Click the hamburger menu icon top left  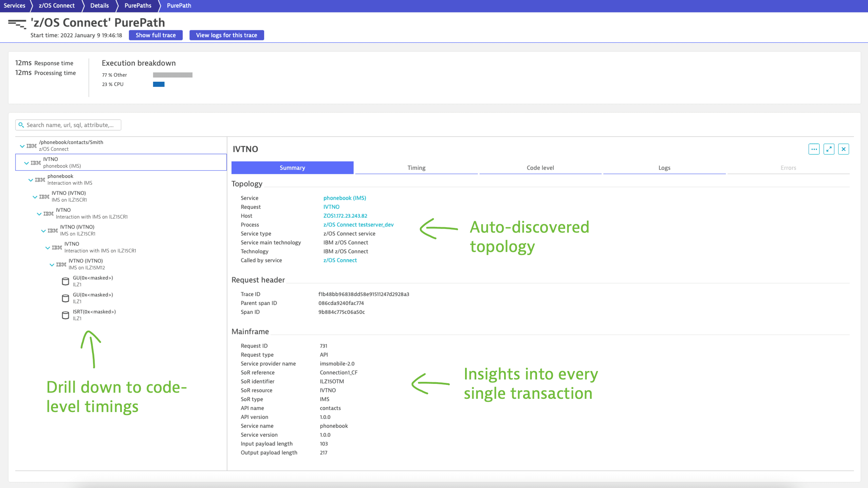point(16,23)
